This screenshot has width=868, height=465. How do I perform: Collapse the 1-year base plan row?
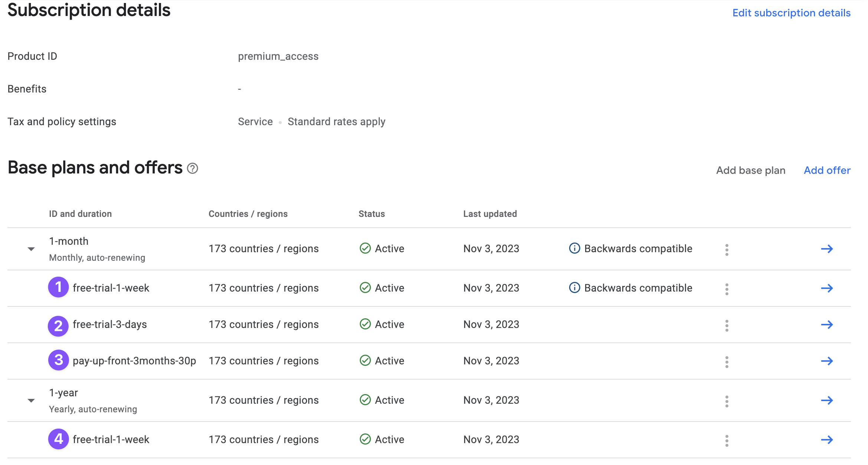point(31,400)
